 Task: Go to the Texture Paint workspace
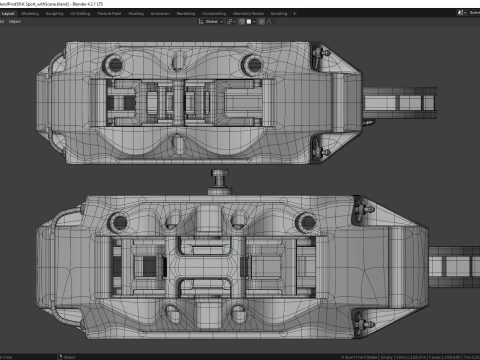pyautogui.click(x=109, y=14)
